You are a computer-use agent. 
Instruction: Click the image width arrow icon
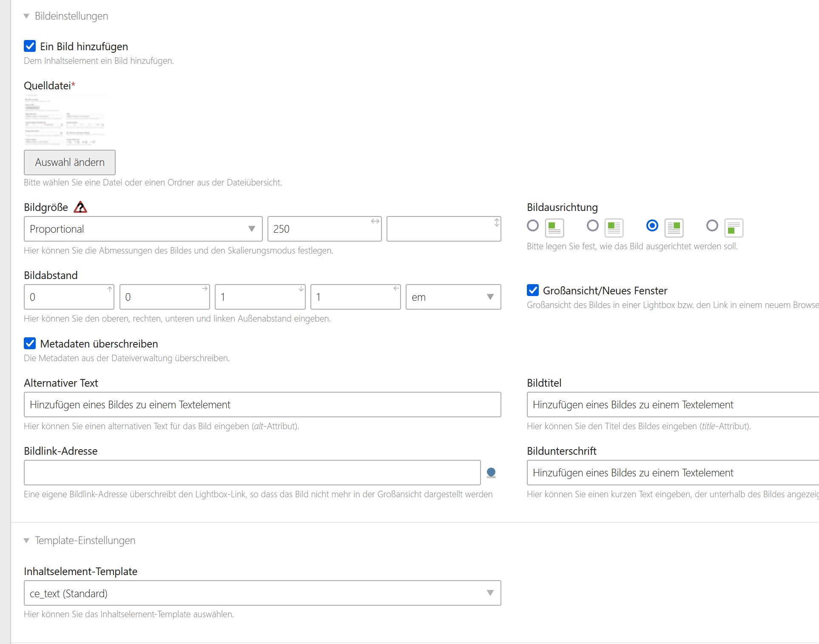coord(375,221)
